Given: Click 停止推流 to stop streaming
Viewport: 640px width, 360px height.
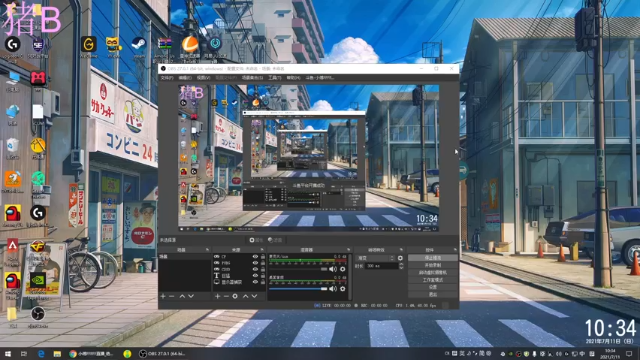Looking at the screenshot, I should point(433,258).
